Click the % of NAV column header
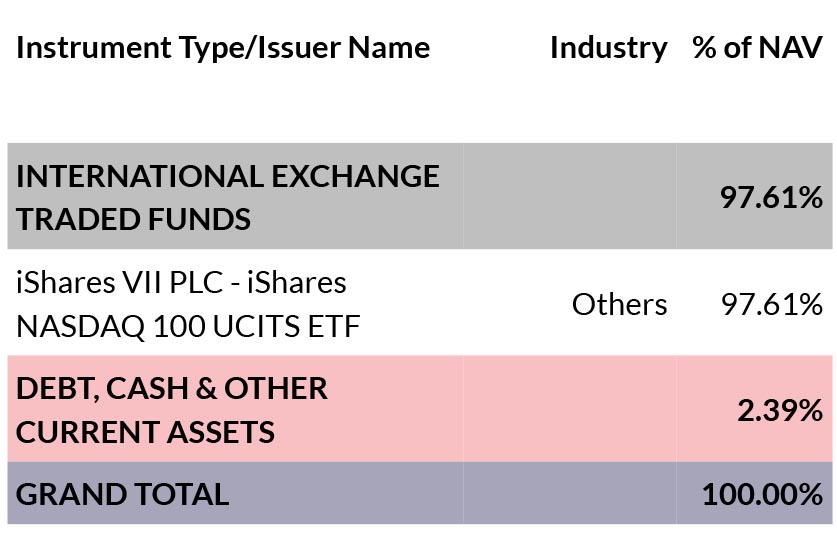837x534 pixels. tap(757, 47)
